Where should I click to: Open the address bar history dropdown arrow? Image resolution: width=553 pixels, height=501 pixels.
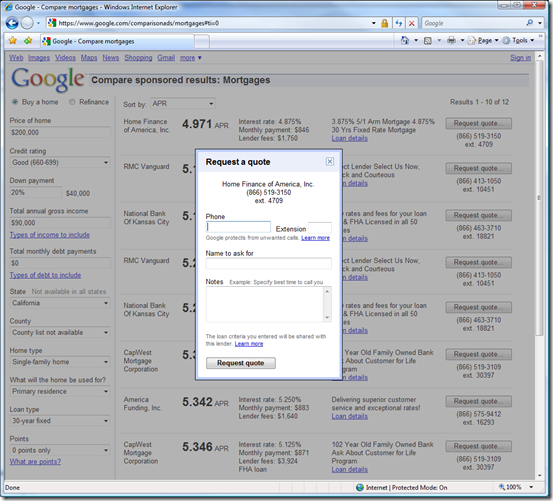[373, 23]
